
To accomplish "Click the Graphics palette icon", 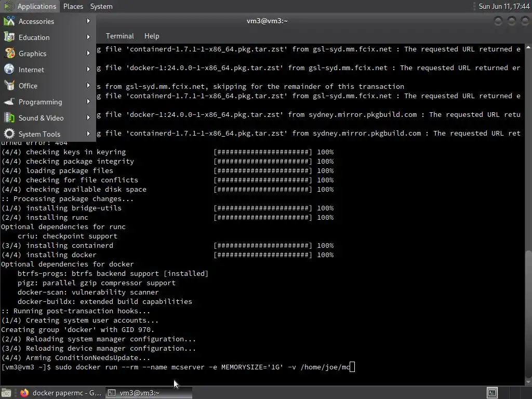I will pyautogui.click(x=9, y=54).
